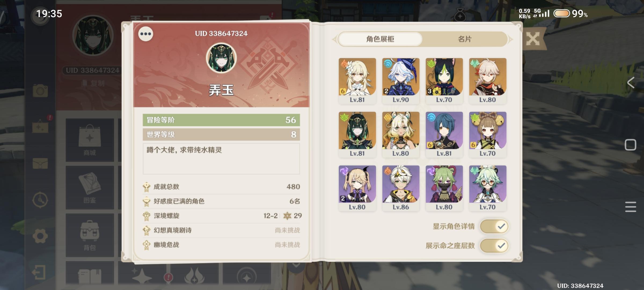This screenshot has height=290, width=644.
Task: Toggle 显示角色详情 switch
Action: coord(494,226)
